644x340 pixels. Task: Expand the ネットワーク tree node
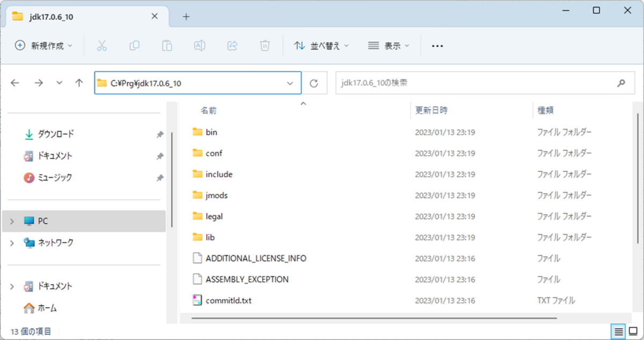(12, 243)
